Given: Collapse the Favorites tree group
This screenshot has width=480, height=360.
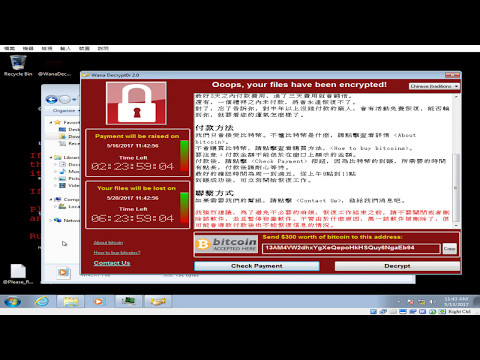Looking at the screenshot, I should pyautogui.click(x=51, y=122).
